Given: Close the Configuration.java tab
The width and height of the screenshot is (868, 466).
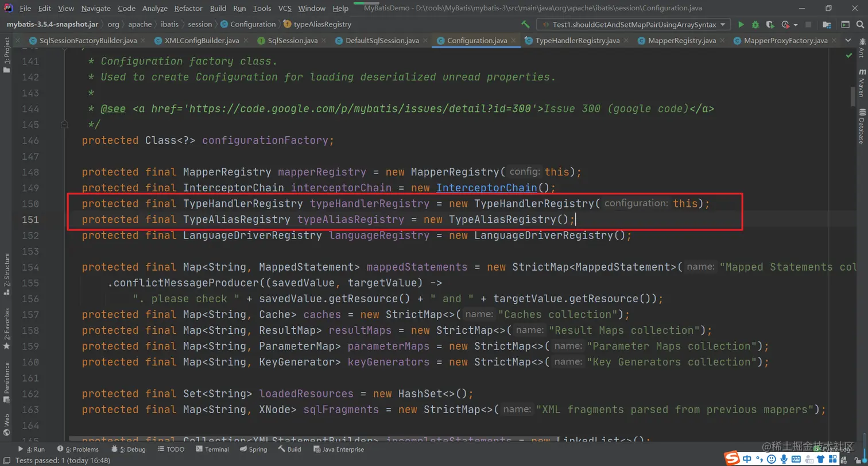Looking at the screenshot, I should point(513,41).
